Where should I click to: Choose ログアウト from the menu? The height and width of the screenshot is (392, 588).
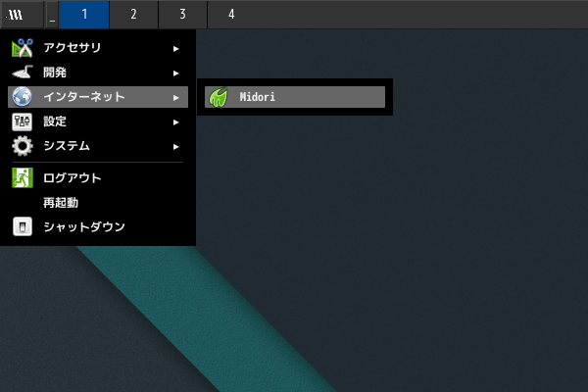point(98,177)
